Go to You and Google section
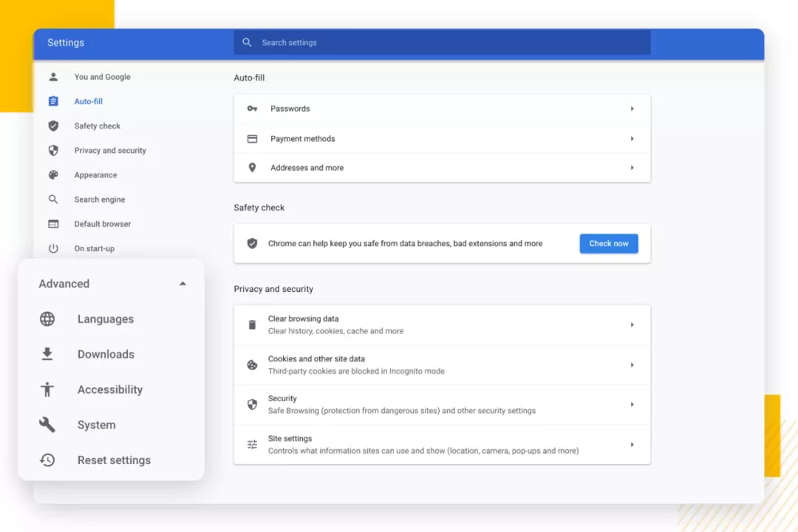 (102, 77)
